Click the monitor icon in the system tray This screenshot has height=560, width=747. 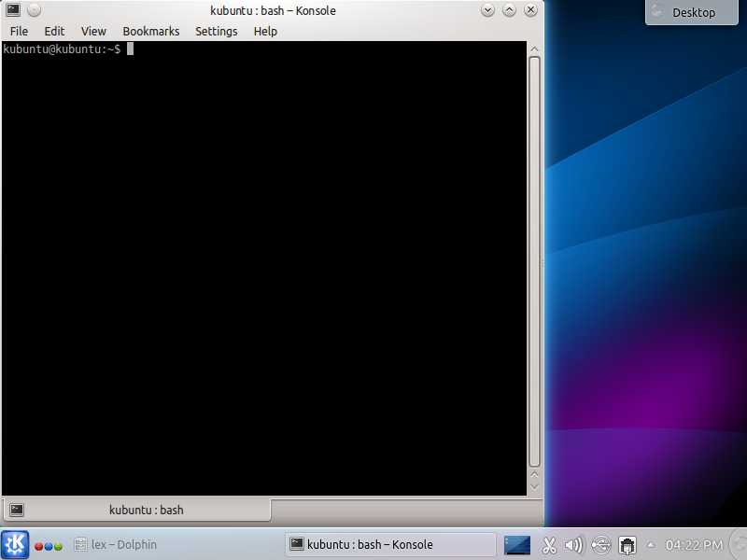click(x=518, y=545)
